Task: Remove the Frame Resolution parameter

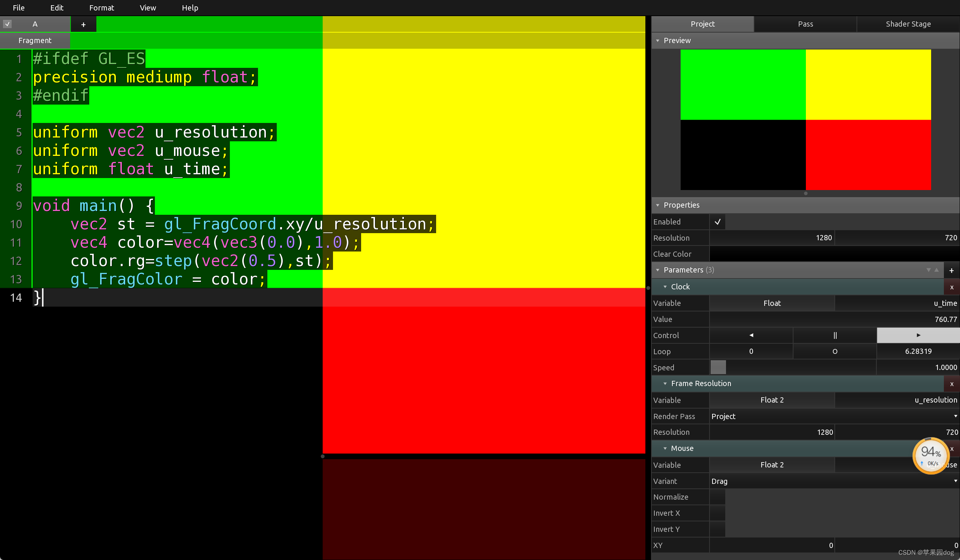Action: (x=951, y=384)
